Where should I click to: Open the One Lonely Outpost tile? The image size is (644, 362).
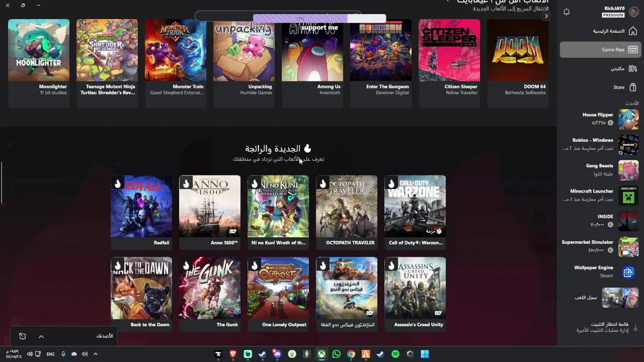pos(278,294)
